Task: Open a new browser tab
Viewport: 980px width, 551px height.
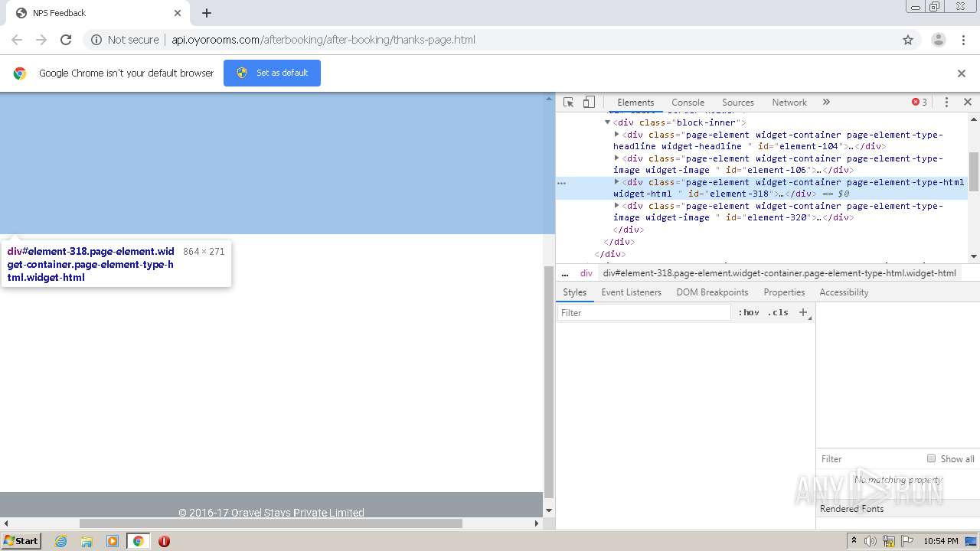Action: [x=207, y=13]
